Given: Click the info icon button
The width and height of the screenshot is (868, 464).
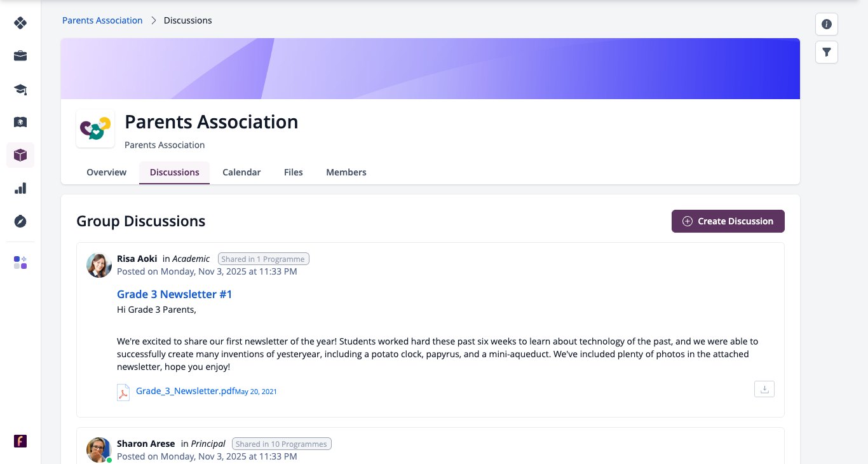Looking at the screenshot, I should tap(827, 24).
